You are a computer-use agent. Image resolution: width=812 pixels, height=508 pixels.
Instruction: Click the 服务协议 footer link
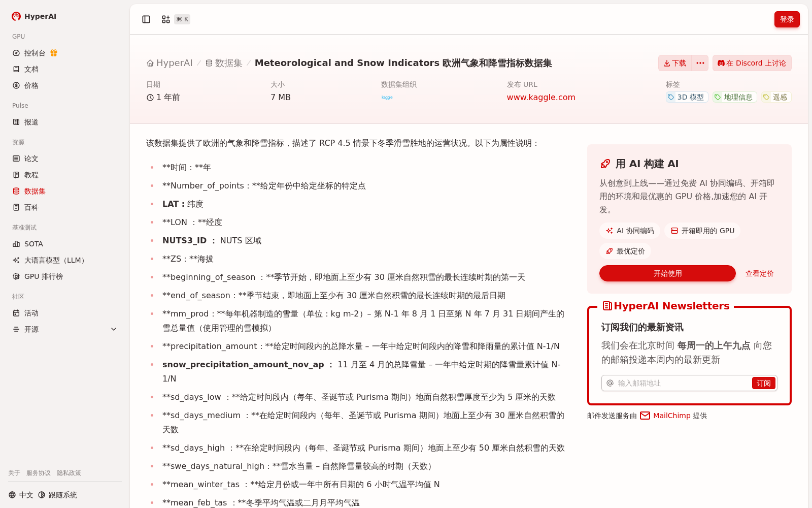tap(39, 473)
